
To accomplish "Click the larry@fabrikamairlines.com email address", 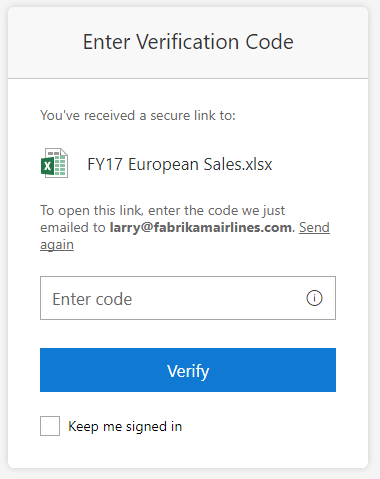I will click(x=201, y=228).
